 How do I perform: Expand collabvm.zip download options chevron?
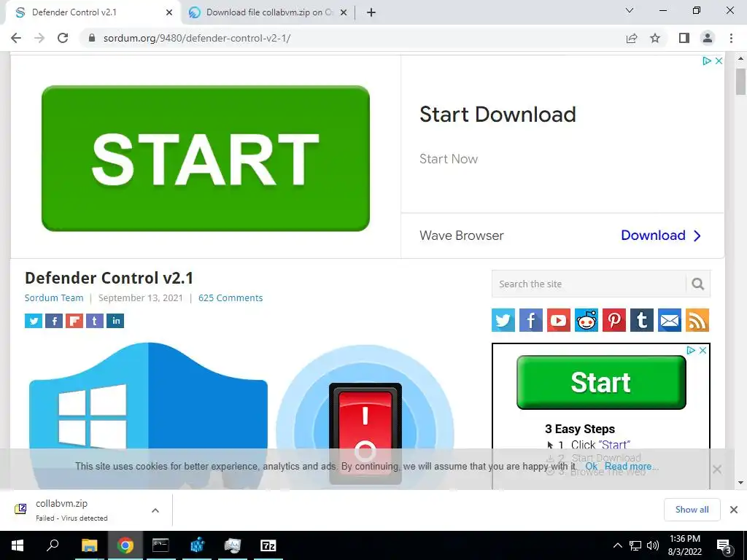[x=155, y=510]
